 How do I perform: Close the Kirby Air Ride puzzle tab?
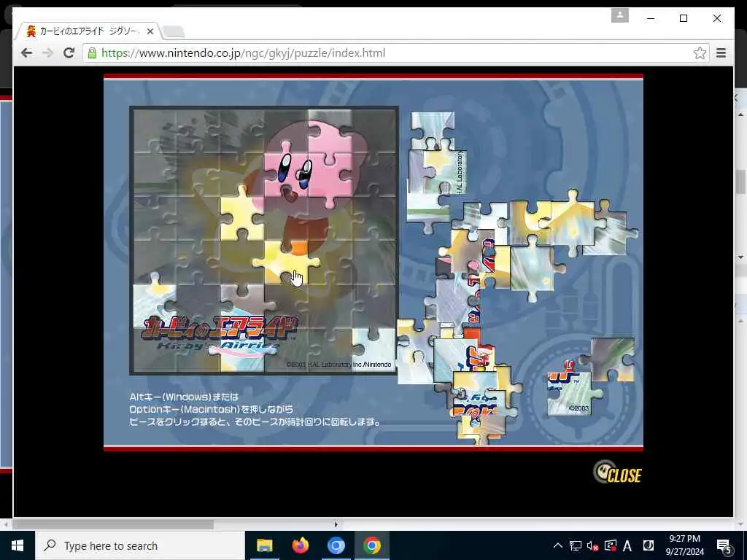coord(150,31)
